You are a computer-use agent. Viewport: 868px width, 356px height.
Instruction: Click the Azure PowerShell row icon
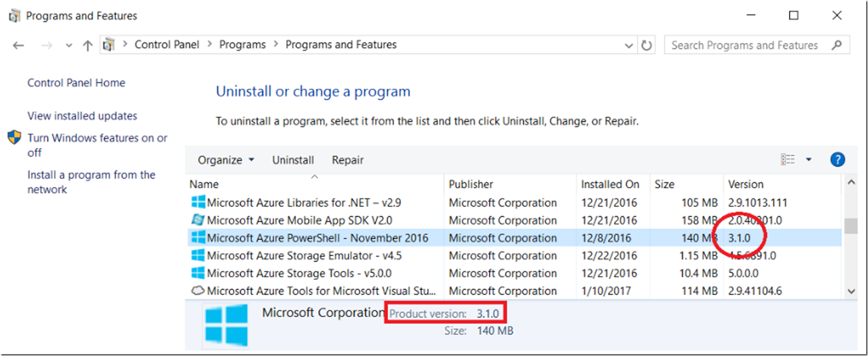click(198, 237)
